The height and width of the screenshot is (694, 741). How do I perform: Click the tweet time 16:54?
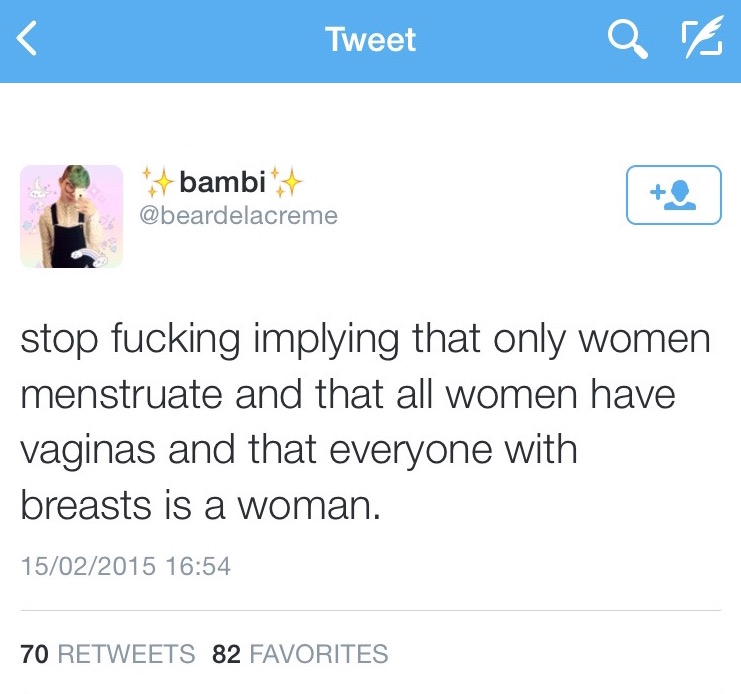(x=198, y=567)
